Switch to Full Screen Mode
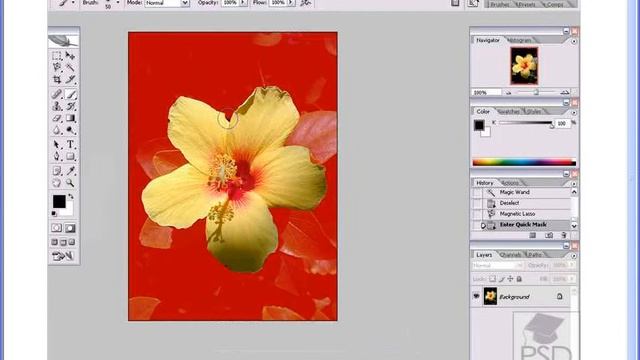The image size is (640, 360). (72, 242)
